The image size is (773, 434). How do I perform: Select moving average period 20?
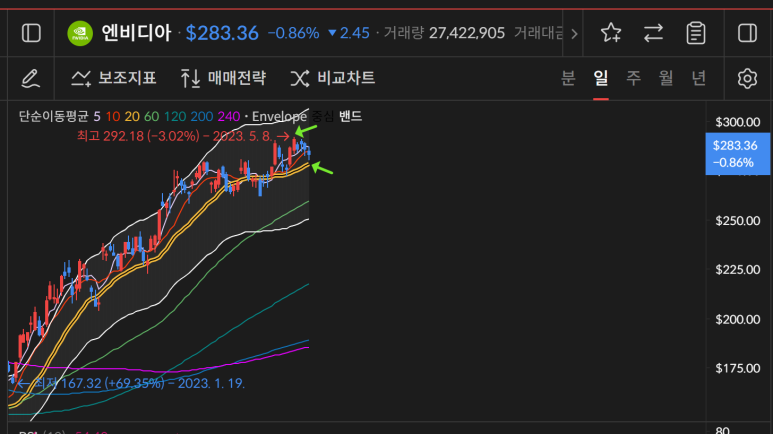[x=132, y=116]
